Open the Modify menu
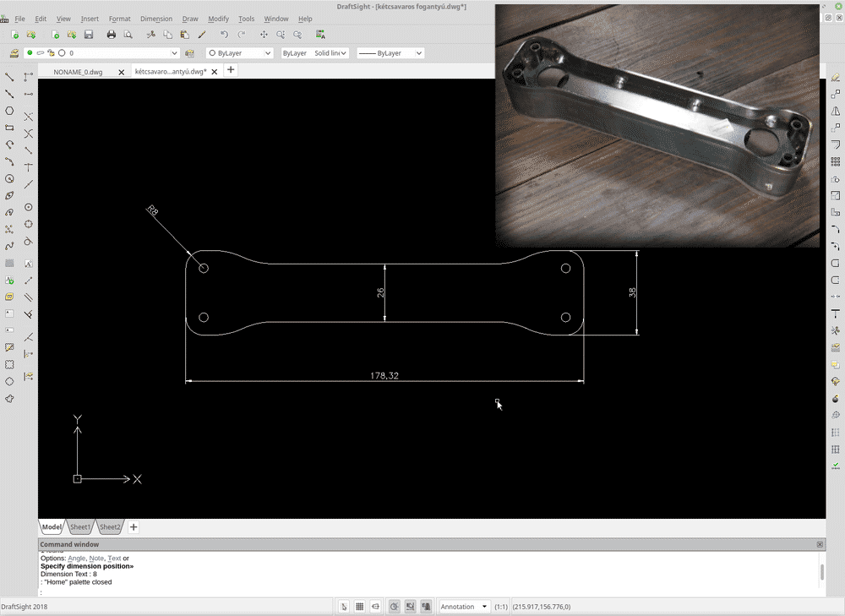 point(218,19)
